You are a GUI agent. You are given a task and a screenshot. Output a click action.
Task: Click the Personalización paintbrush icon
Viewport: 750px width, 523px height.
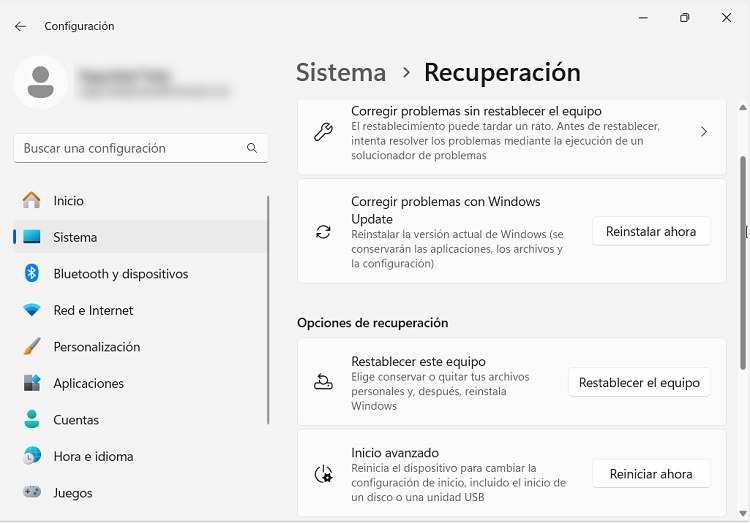(32, 347)
